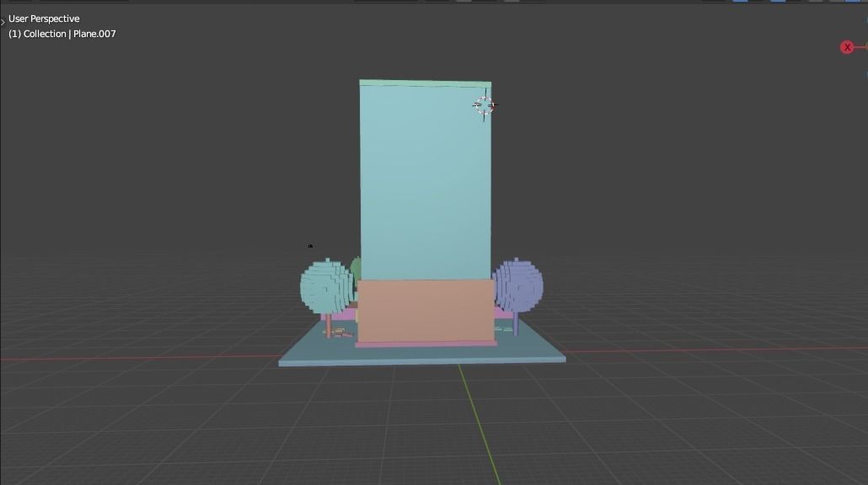
Task: Click the 3D cursor crosshair
Action: pyautogui.click(x=485, y=105)
